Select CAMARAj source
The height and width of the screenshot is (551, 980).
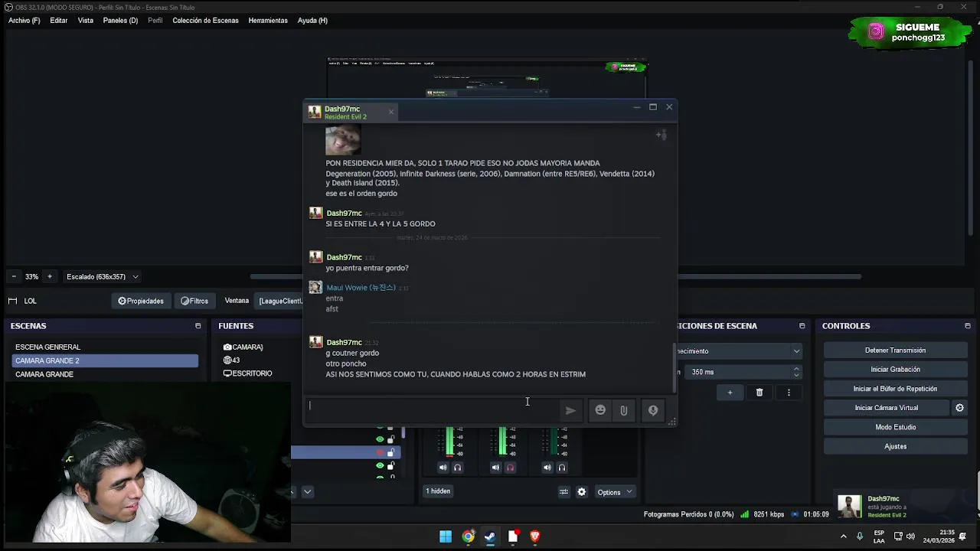tap(249, 347)
